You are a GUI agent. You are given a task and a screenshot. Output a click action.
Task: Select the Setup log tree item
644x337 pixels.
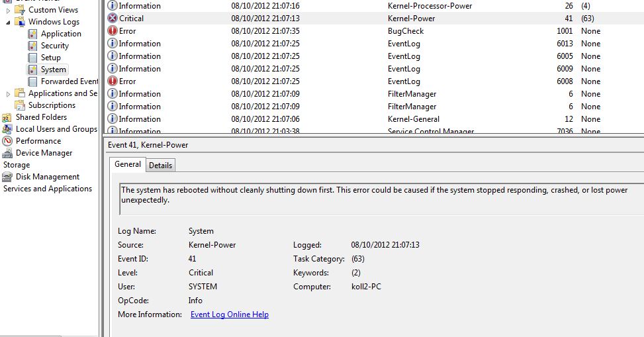point(50,58)
